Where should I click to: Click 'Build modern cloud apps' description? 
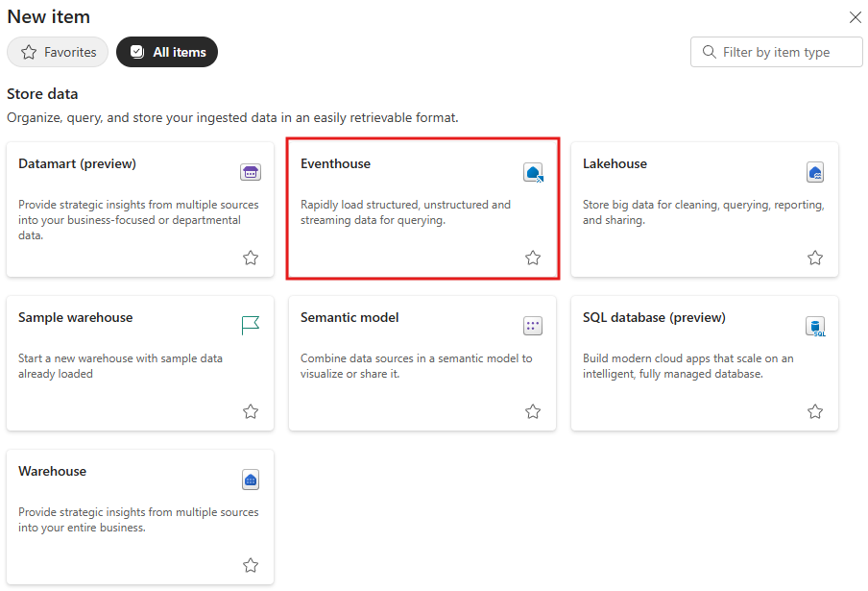click(687, 366)
